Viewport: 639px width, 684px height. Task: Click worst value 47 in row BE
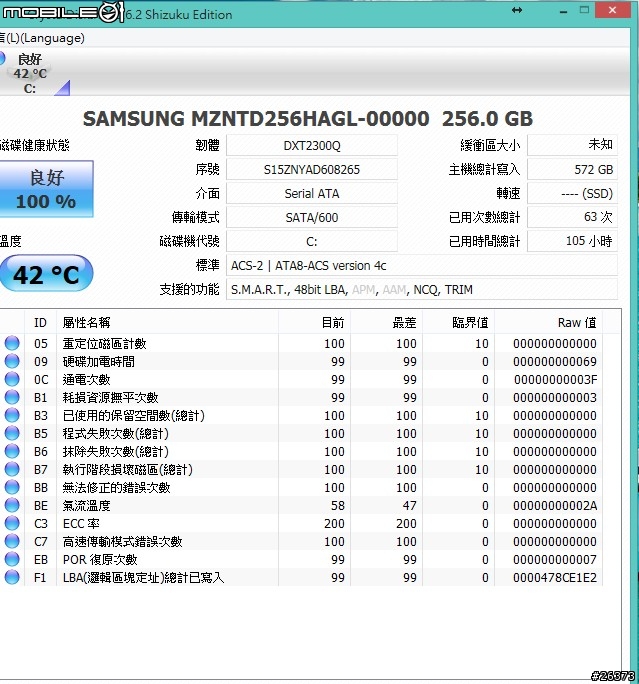(410, 506)
